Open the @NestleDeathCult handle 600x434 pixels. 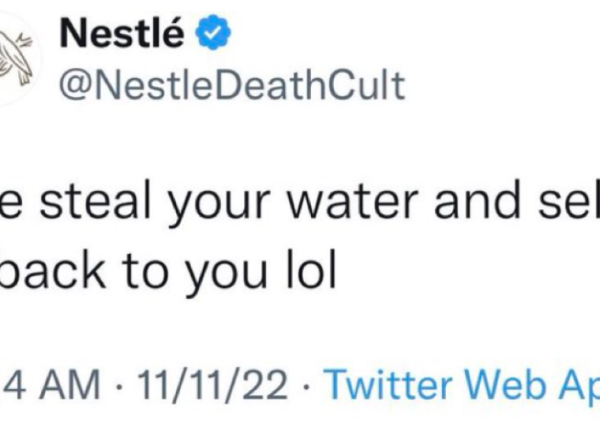pyautogui.click(x=233, y=84)
